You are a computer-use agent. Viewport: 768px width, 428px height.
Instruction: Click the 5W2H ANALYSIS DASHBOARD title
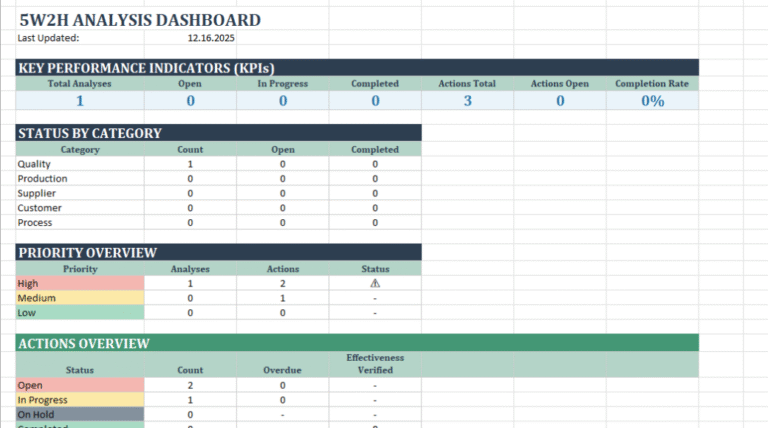click(x=140, y=20)
